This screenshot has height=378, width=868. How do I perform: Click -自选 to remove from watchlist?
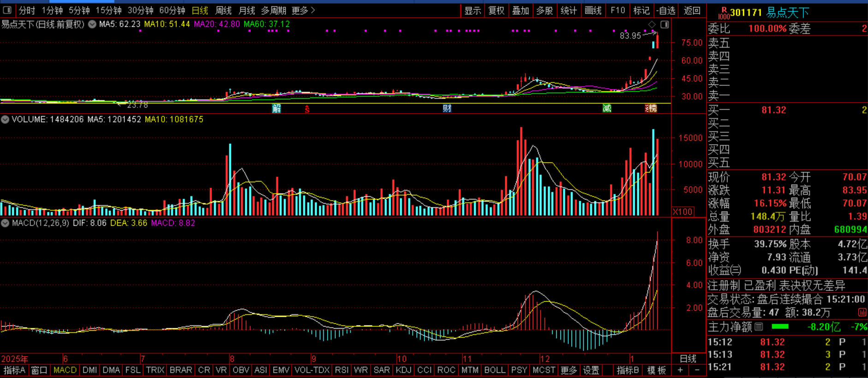coord(666,11)
